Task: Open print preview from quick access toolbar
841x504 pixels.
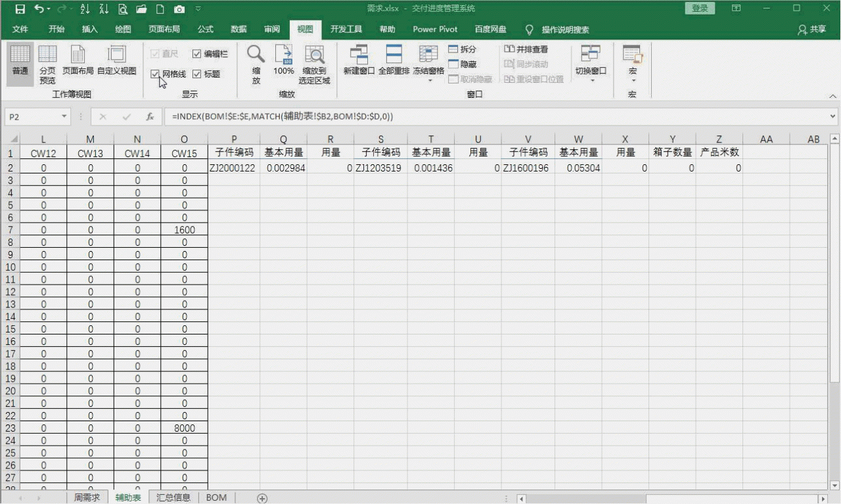Action: click(123, 9)
